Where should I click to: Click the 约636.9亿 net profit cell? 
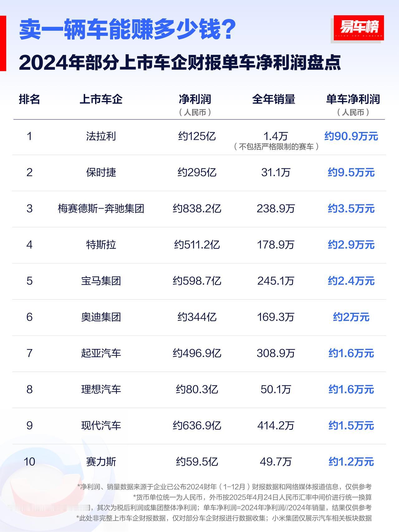tap(197, 426)
